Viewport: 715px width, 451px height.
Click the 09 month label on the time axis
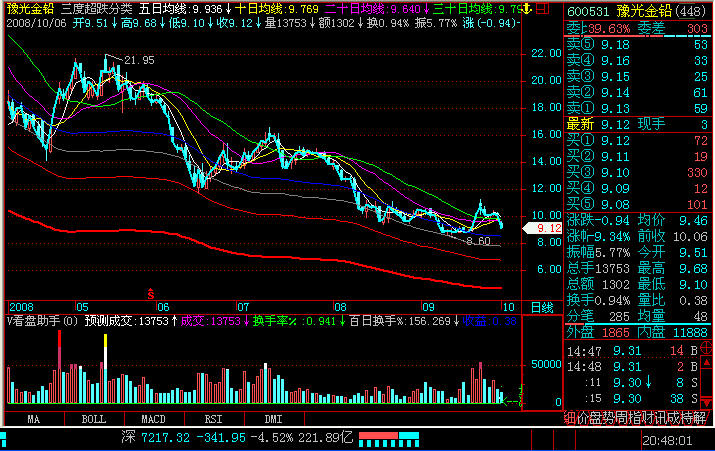428,307
